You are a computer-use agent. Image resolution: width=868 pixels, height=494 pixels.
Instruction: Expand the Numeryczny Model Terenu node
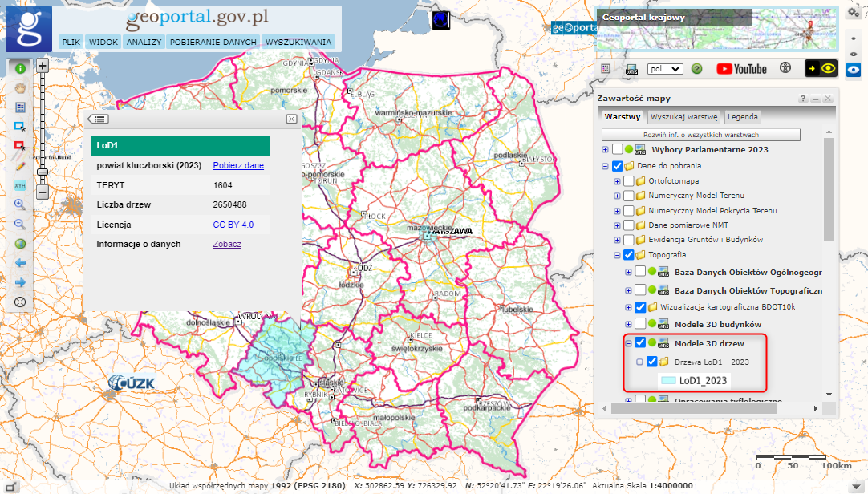[x=617, y=196]
